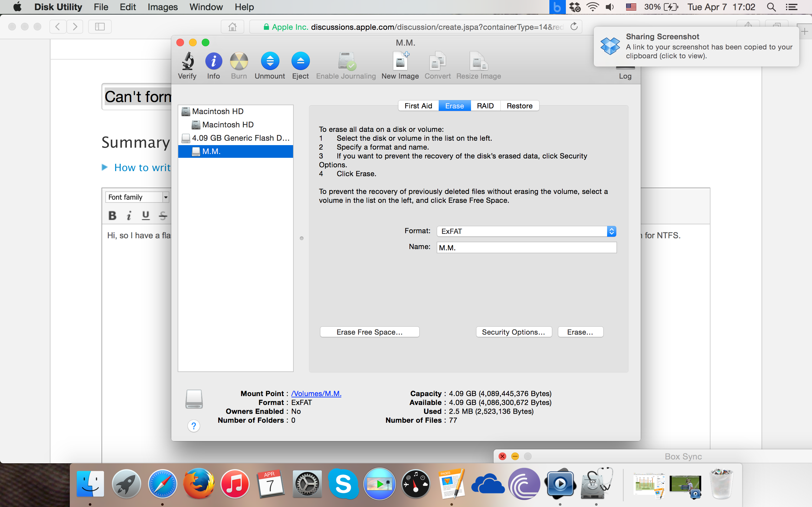Image resolution: width=812 pixels, height=507 pixels.
Task: Select the 4.09 GB Generic Flash Disk
Action: click(x=240, y=138)
